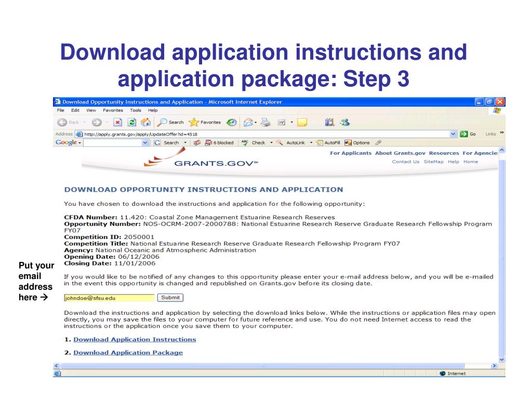This screenshot has height=399, width=532.
Task: Open the Favorites menu
Action: (x=113, y=110)
